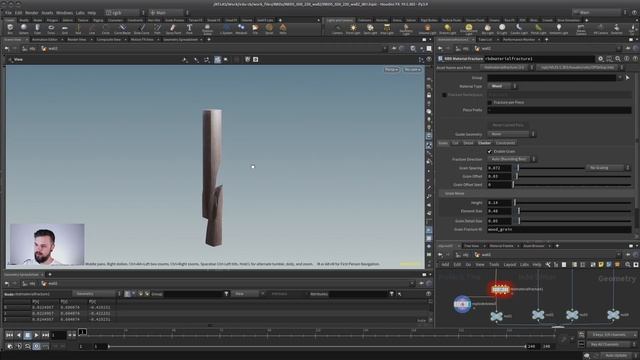
Task: Click the Auto Update button
Action: [616, 356]
